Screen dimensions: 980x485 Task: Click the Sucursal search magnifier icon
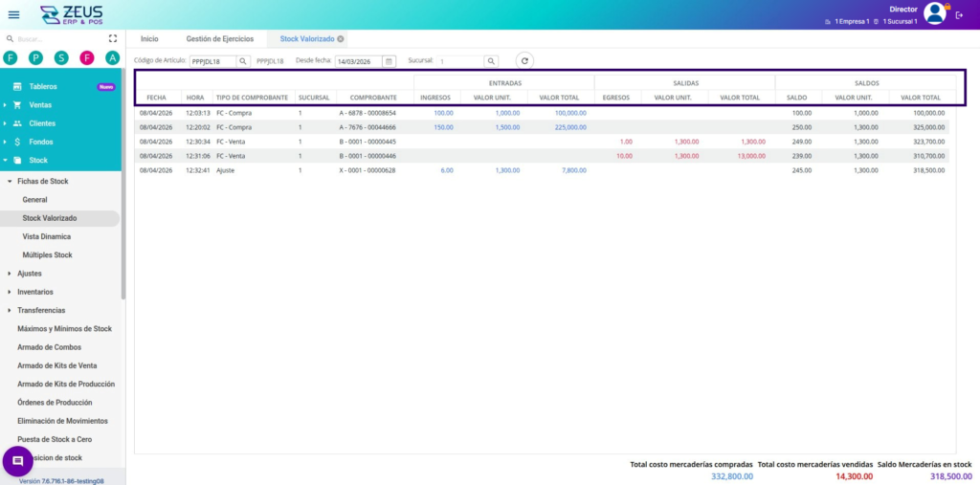(490, 61)
